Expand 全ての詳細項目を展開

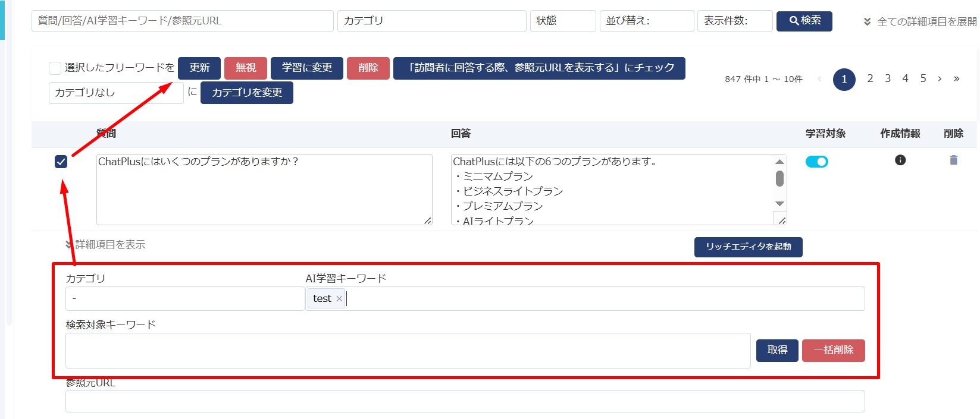coord(920,21)
